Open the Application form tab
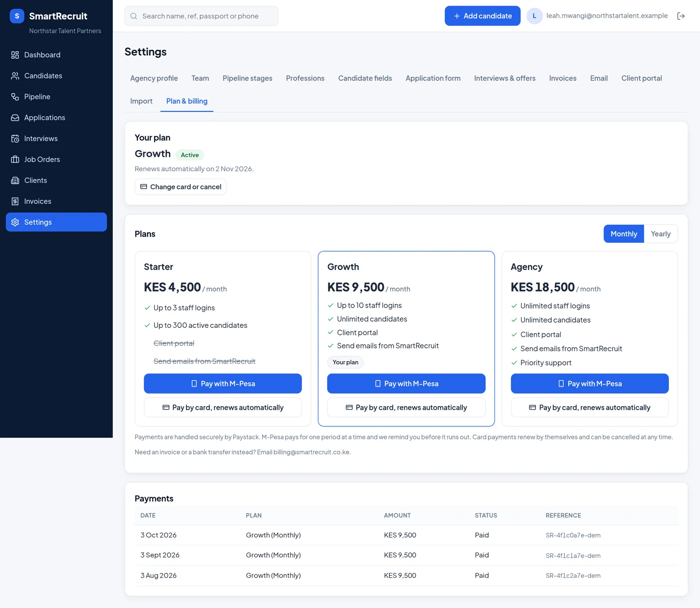This screenshot has width=700, height=608. pyautogui.click(x=433, y=78)
